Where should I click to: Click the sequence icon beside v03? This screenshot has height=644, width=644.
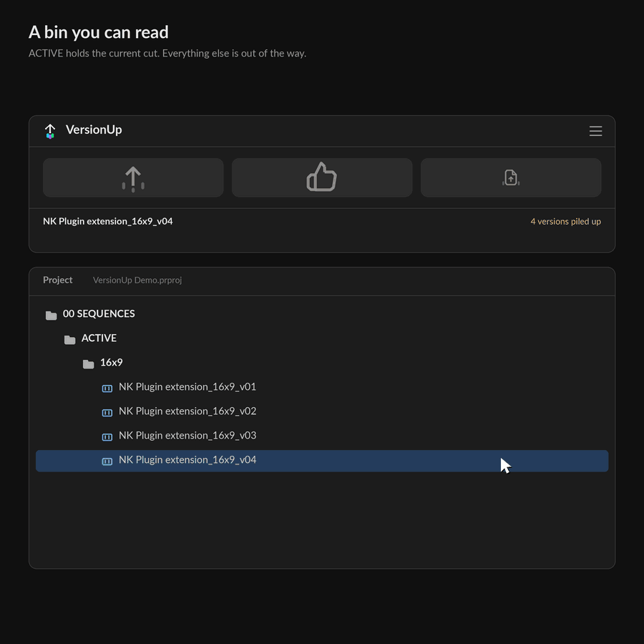107,437
